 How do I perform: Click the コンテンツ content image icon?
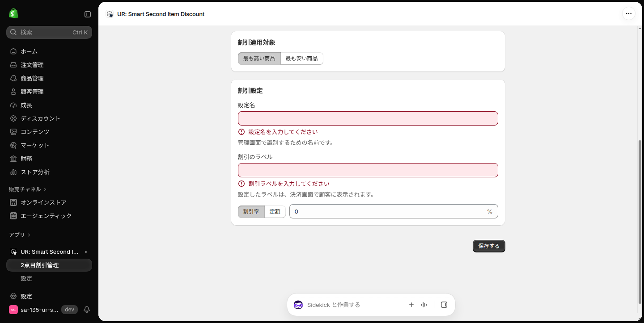13,132
